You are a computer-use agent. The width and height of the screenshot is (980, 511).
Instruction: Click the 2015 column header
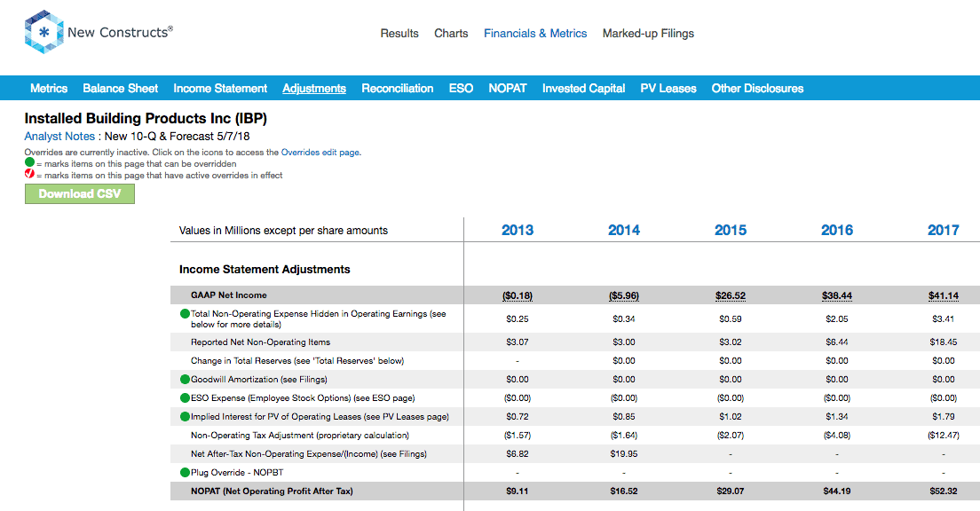pyautogui.click(x=731, y=230)
